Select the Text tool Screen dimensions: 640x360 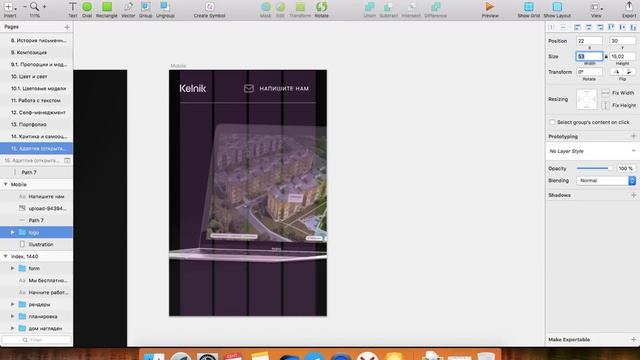click(x=73, y=10)
